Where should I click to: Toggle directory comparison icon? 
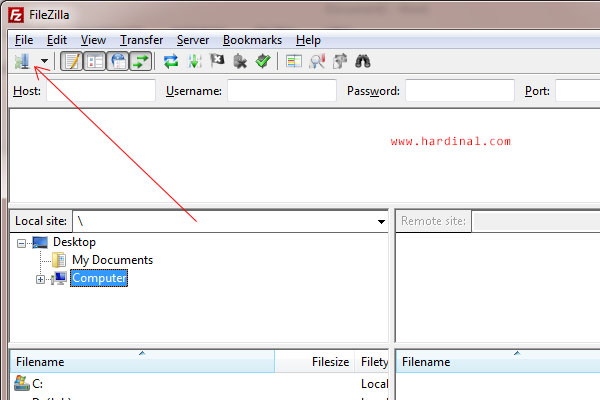[x=317, y=61]
